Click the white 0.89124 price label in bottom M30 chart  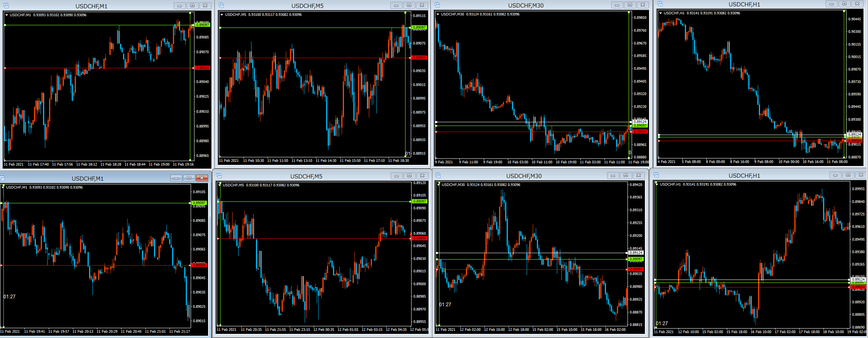636,253
